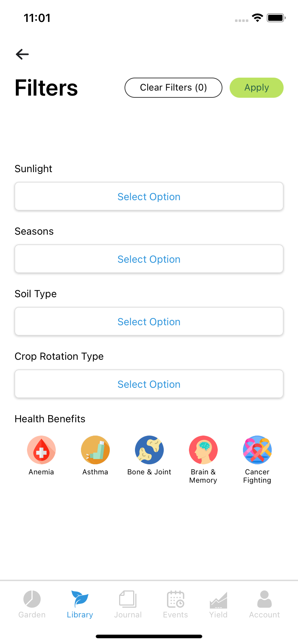This screenshot has width=298, height=644.
Task: Open the Events calendar tab
Action: point(176,604)
